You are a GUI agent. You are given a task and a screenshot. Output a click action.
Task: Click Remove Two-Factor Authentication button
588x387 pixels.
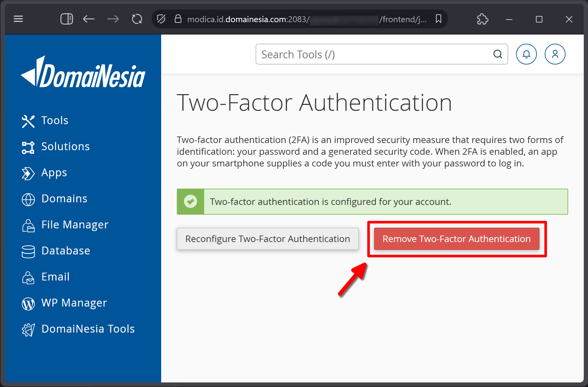pos(456,239)
